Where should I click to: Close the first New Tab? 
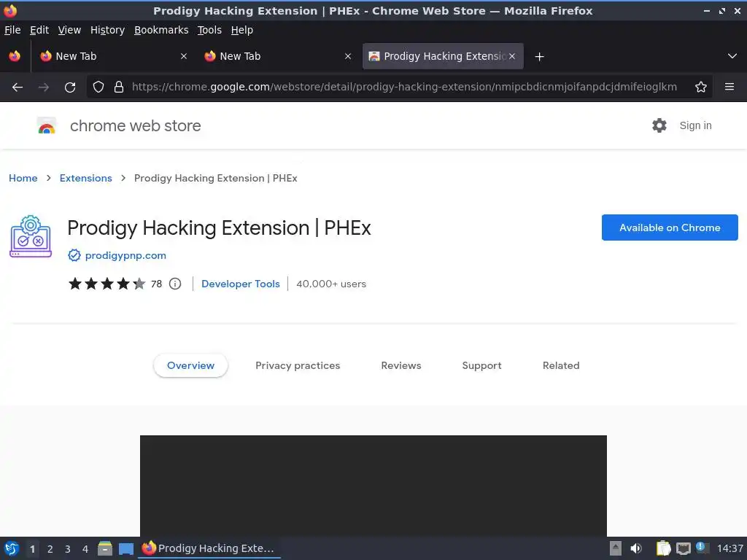pyautogui.click(x=184, y=56)
